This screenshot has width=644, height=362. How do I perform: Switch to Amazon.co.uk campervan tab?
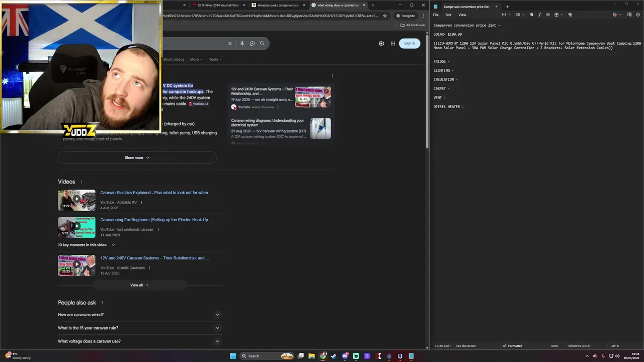click(x=278, y=5)
